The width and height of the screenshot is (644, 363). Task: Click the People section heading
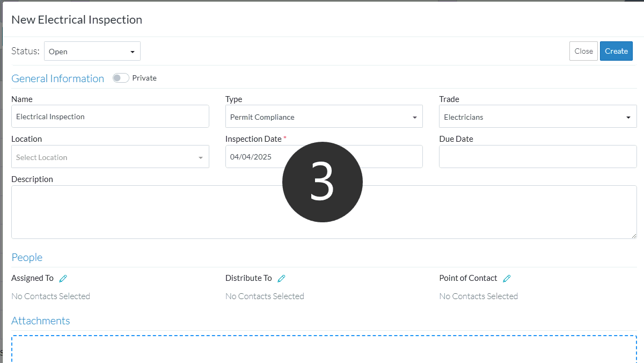[x=27, y=258]
